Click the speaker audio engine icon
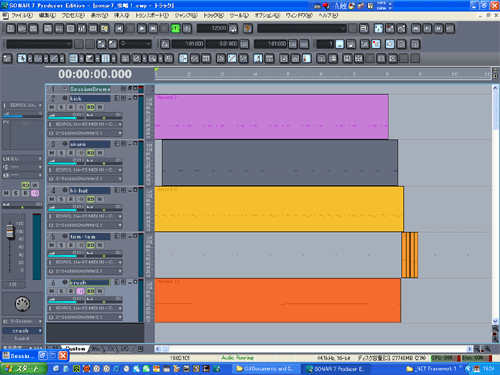500x375 pixels. (390, 44)
